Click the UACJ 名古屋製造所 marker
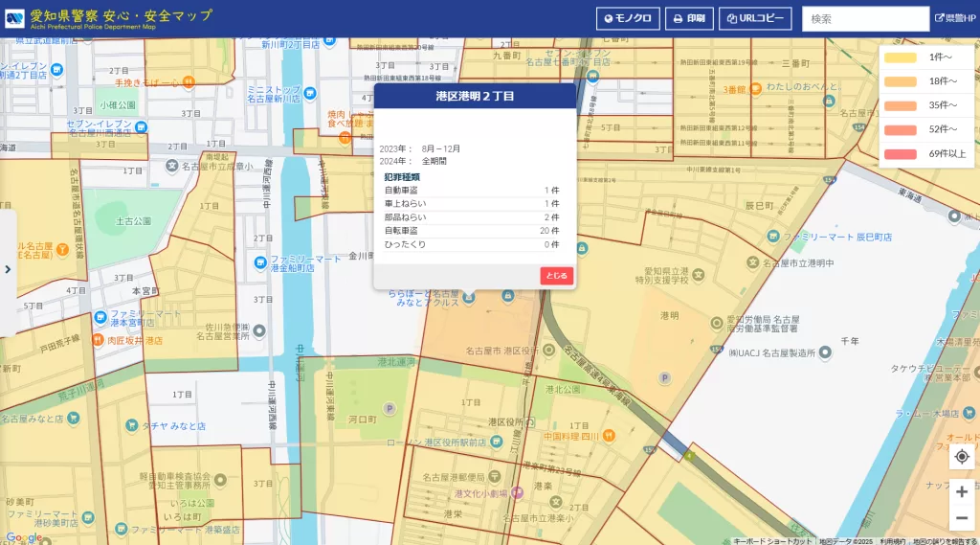Viewport: 980px width, 545px height. point(825,352)
